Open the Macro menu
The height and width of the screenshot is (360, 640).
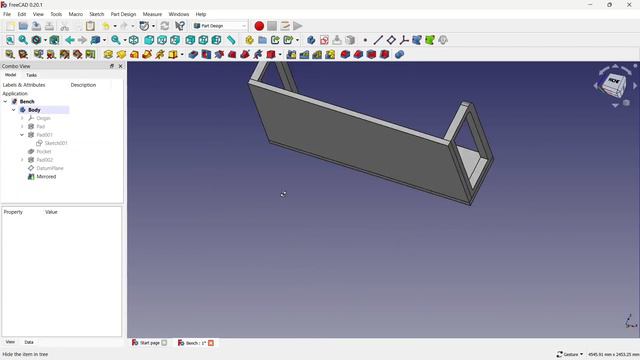[x=76, y=14]
